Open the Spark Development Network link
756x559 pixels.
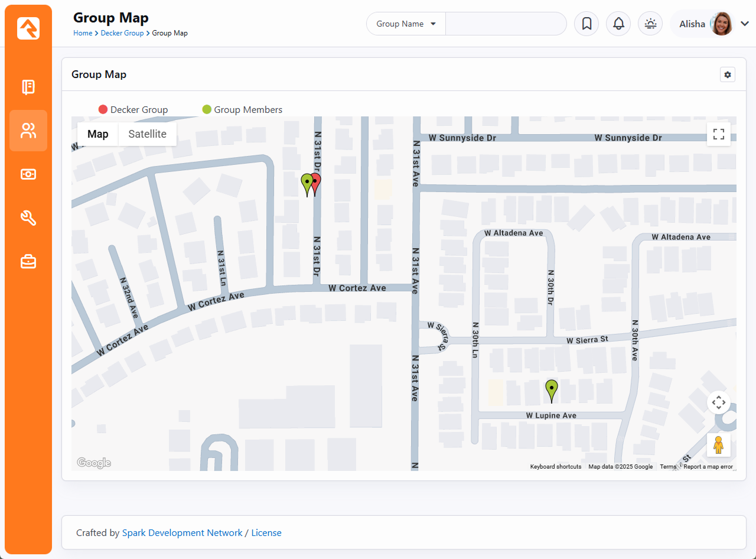point(182,533)
